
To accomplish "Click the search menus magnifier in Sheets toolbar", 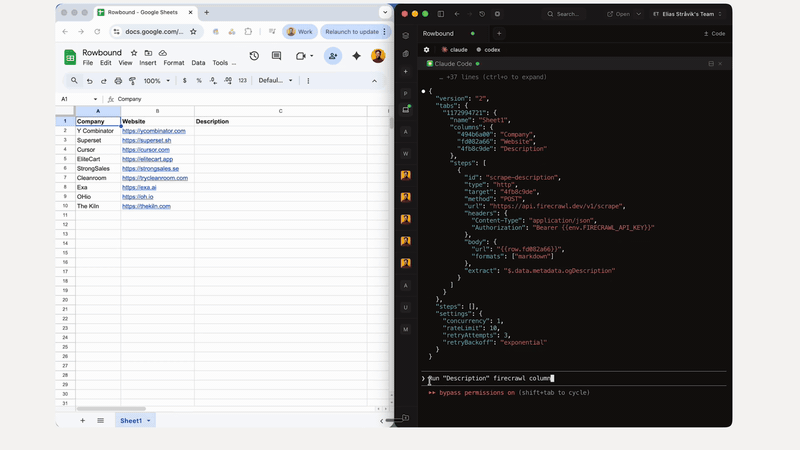I will pos(74,81).
